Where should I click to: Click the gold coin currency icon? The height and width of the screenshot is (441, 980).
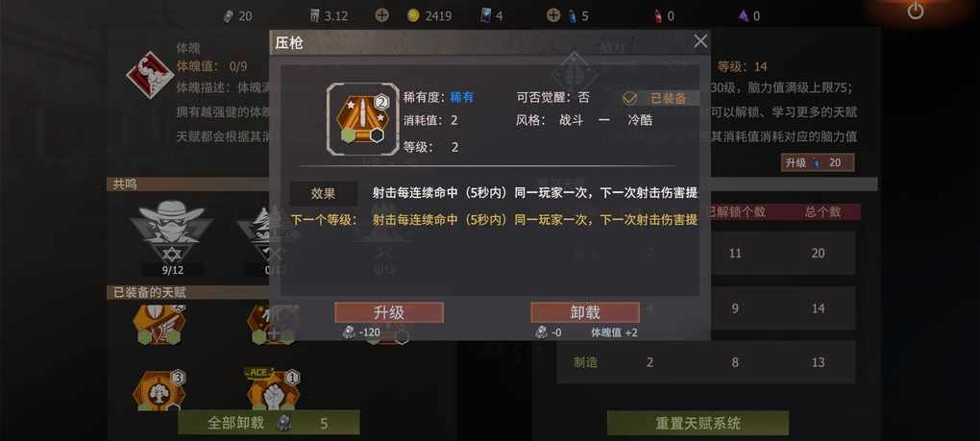coord(413,16)
